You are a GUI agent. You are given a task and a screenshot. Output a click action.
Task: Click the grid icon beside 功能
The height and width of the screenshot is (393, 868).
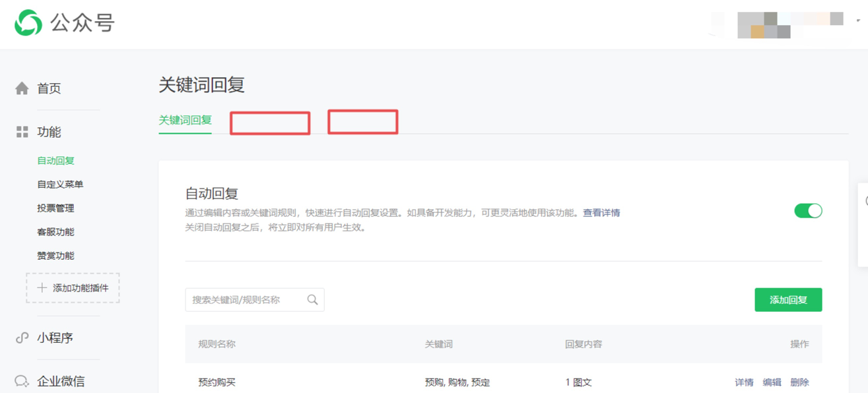coord(22,132)
